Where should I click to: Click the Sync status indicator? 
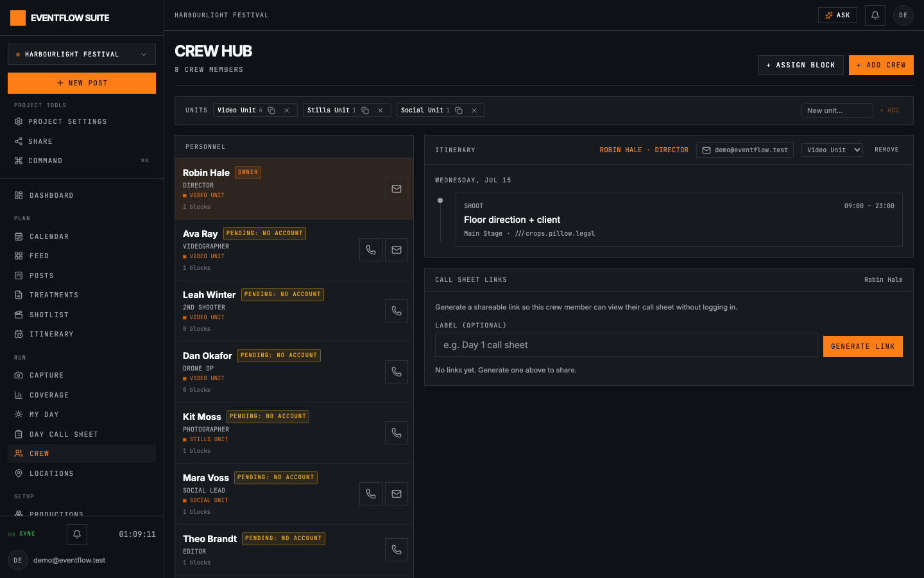[22, 534]
